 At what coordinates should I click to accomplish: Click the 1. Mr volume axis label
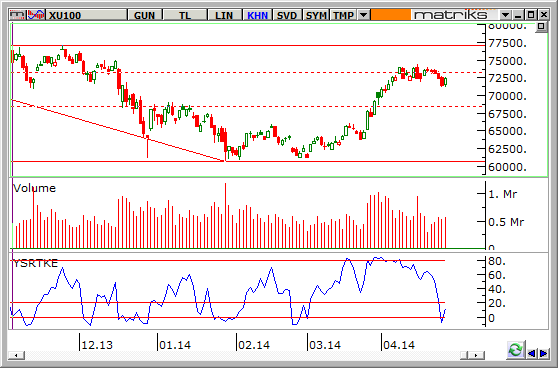(502, 194)
